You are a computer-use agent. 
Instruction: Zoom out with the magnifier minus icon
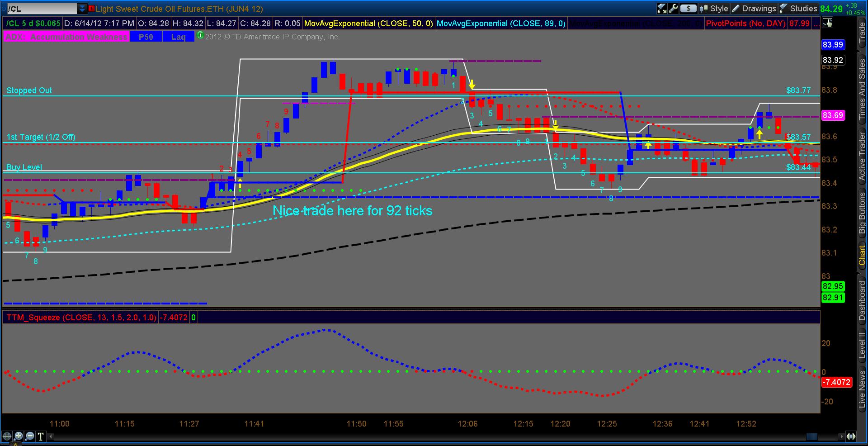[29, 436]
